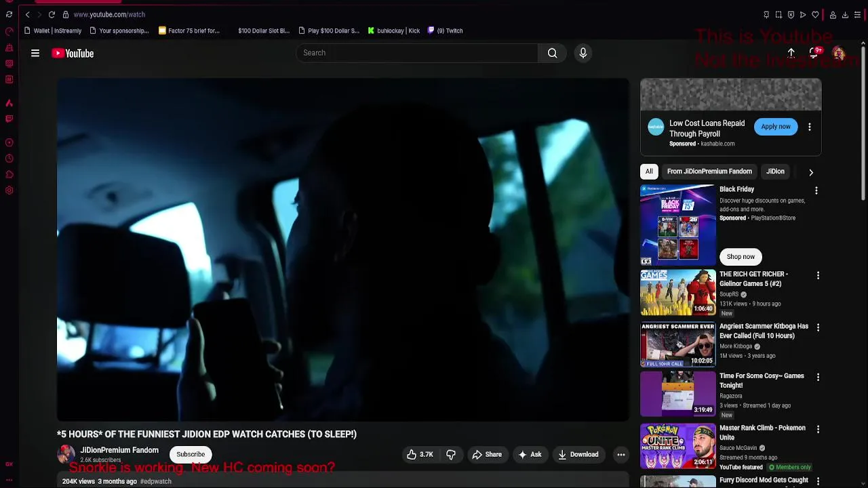Open the #edpwatch hashtag link
868x488 pixels.
tap(156, 481)
